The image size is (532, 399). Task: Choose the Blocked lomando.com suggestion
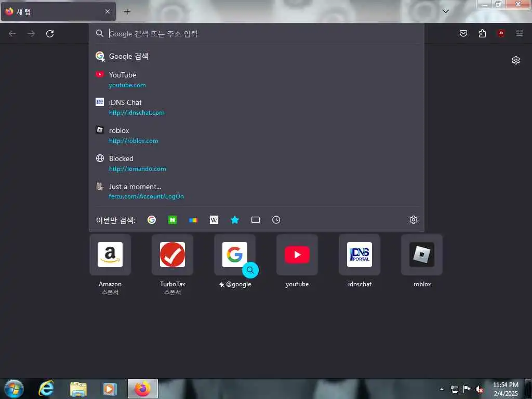tap(257, 164)
